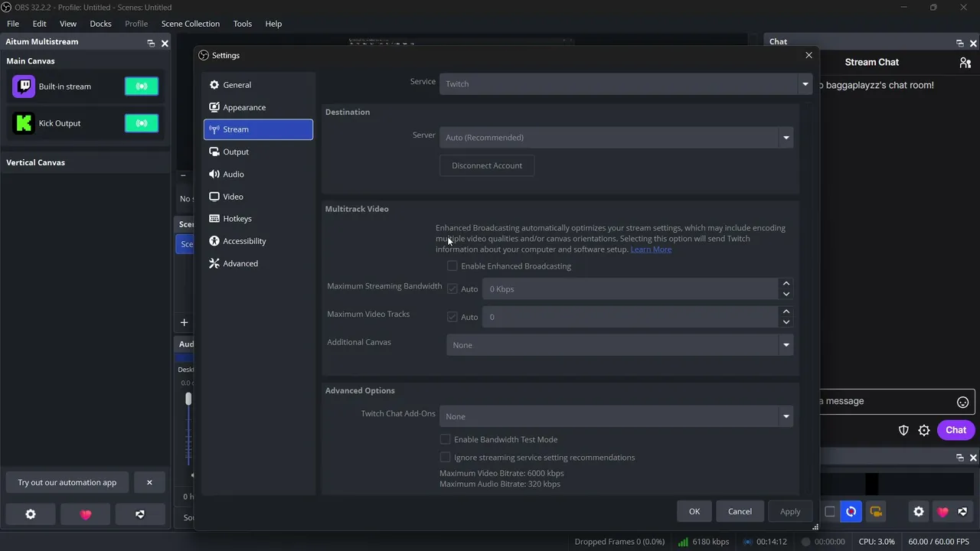This screenshot has width=980, height=551.
Task: Open the Tools menu
Action: pyautogui.click(x=243, y=24)
